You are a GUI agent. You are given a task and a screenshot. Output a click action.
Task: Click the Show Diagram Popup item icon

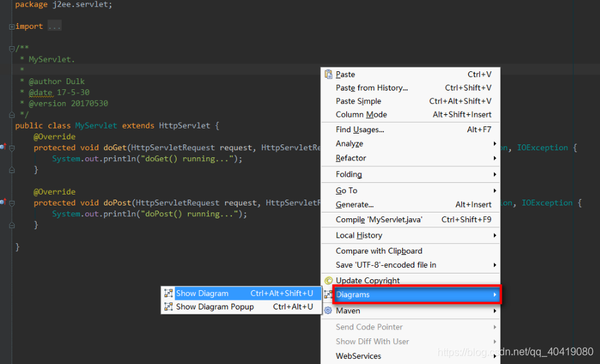click(x=168, y=307)
